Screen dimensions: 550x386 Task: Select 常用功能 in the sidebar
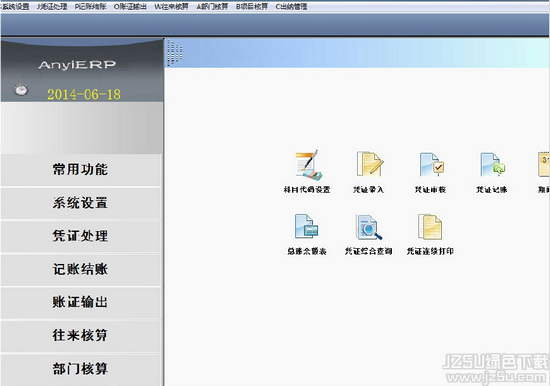click(81, 170)
